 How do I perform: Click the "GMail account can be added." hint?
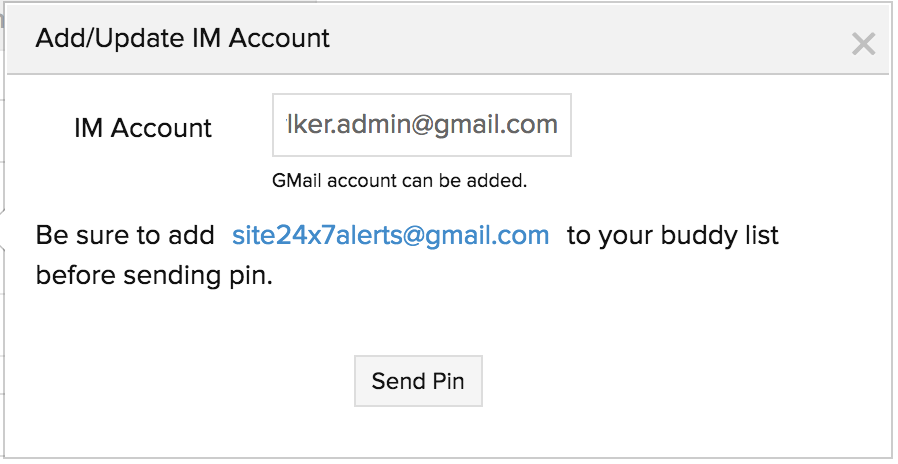[x=399, y=182]
